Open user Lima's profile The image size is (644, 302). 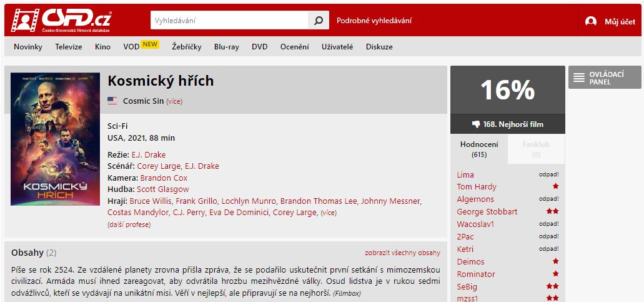click(465, 174)
